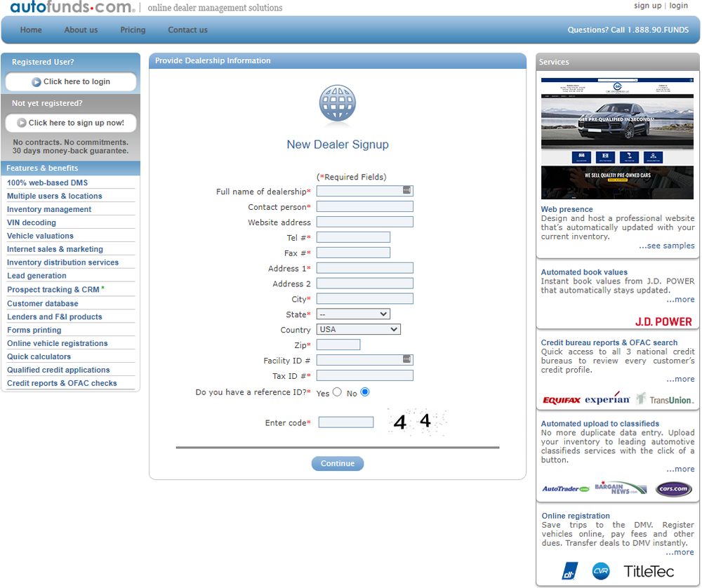Viewport: 702px width, 588px height.
Task: Click the arrow icon beside sign up now
Action: pyautogui.click(x=22, y=123)
